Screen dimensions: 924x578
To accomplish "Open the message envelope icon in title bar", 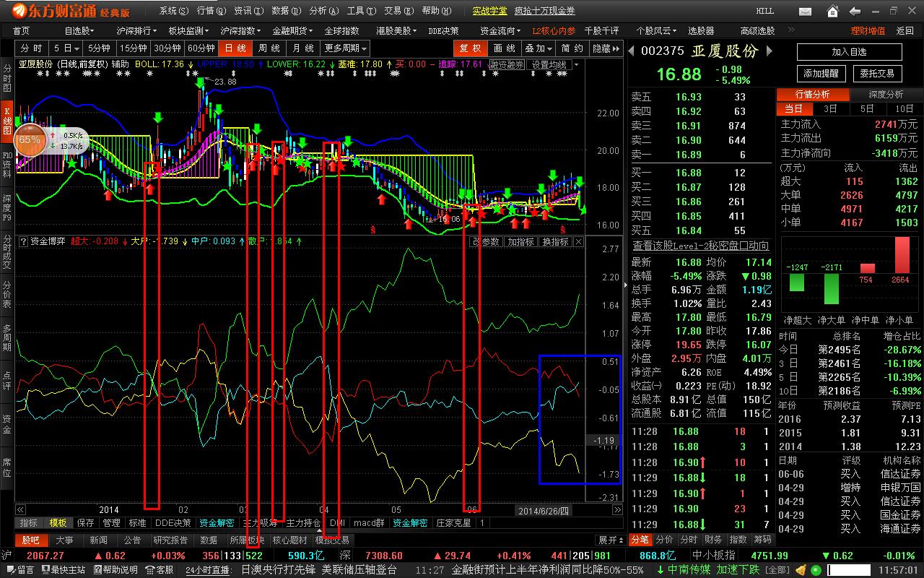I will tap(806, 11).
